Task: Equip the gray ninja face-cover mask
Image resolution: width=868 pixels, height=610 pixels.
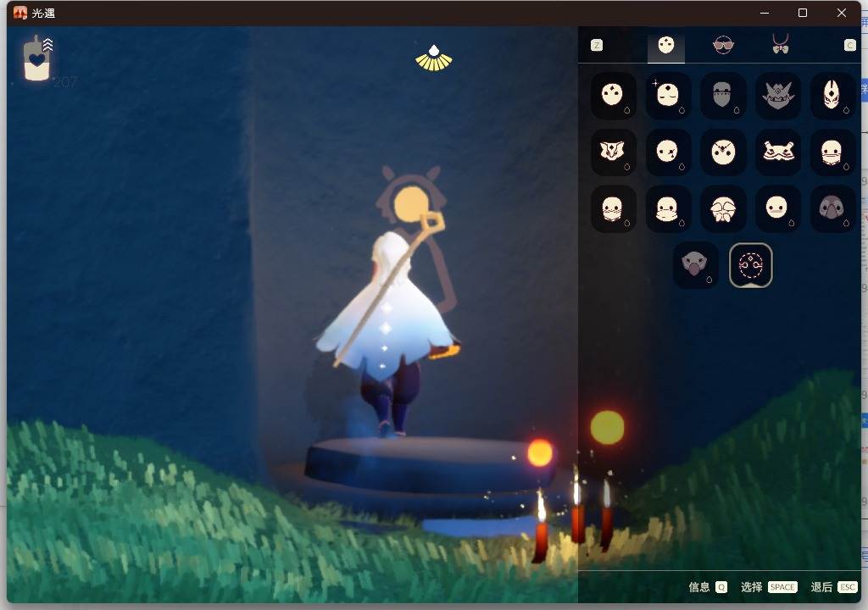Action: pyautogui.click(x=722, y=95)
